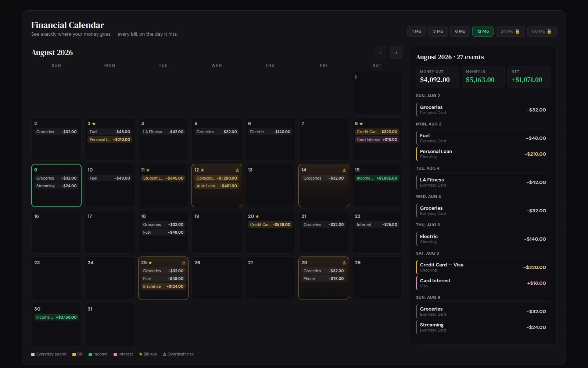
Task: Click LA Fitness row in event list
Action: point(483,182)
